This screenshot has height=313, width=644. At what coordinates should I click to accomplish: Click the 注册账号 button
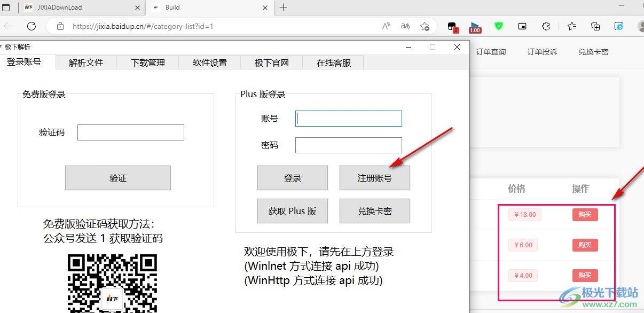point(375,178)
